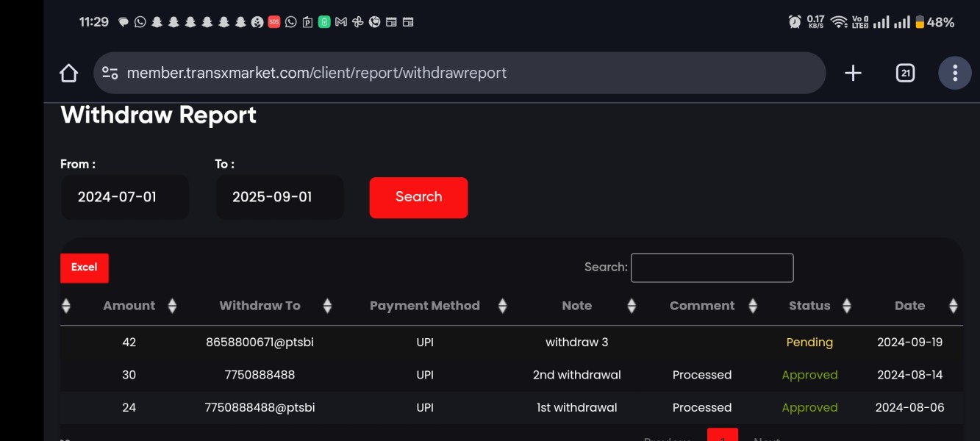Open the tab switcher showing 21 tabs
The image size is (980, 441).
coord(905,73)
